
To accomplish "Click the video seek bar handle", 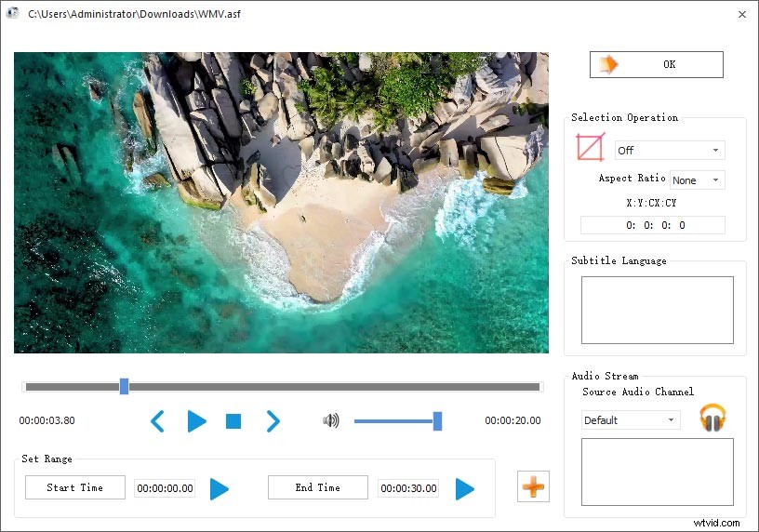I will tap(124, 386).
